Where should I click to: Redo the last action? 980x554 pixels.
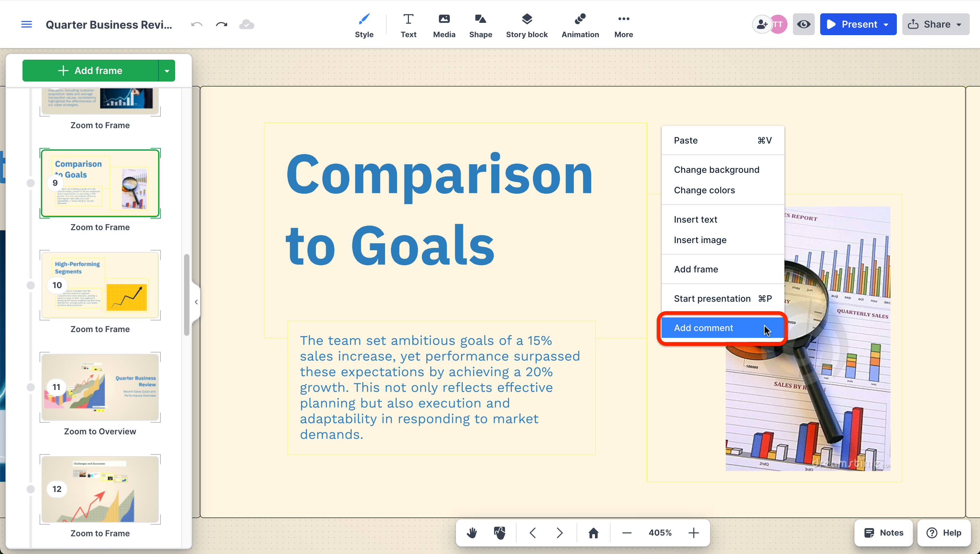pyautogui.click(x=221, y=25)
